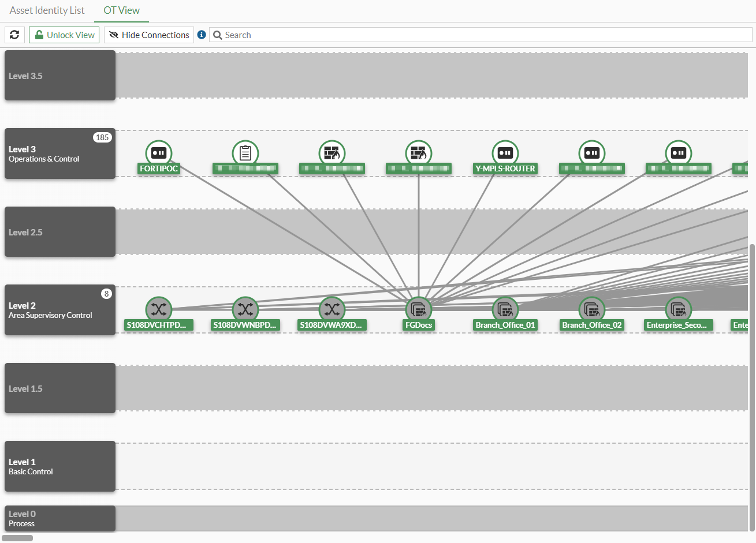Expand the Level 2 Area Supervisory Control panel
Image resolution: width=756 pixels, height=543 pixels.
click(59, 310)
